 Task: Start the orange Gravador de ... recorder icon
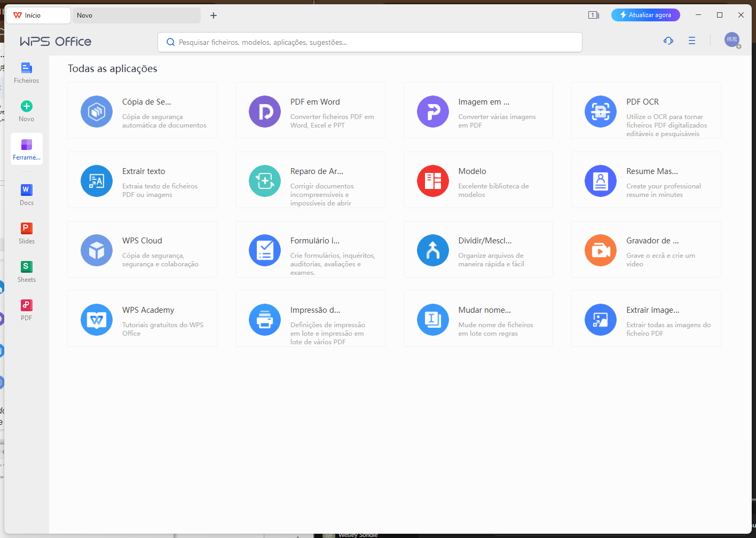[601, 250]
